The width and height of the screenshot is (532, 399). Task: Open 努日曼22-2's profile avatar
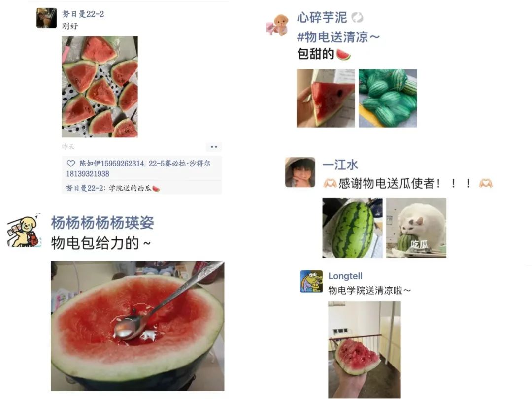click(x=46, y=18)
